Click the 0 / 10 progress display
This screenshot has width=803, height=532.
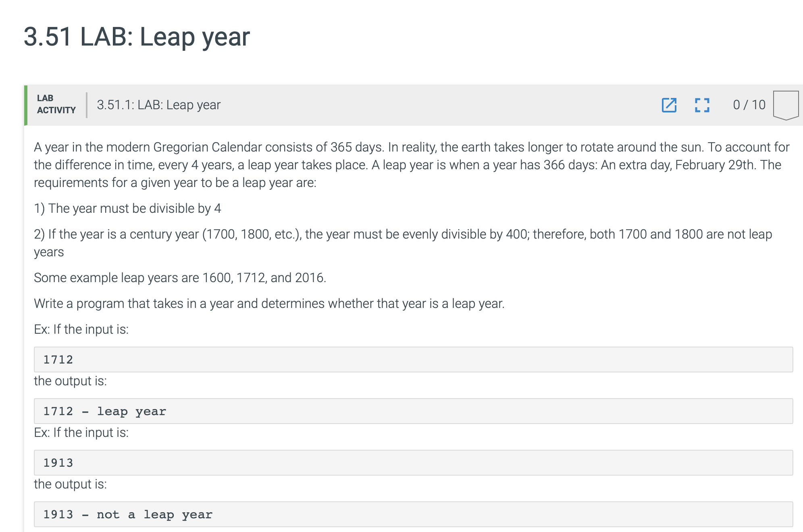749,104
